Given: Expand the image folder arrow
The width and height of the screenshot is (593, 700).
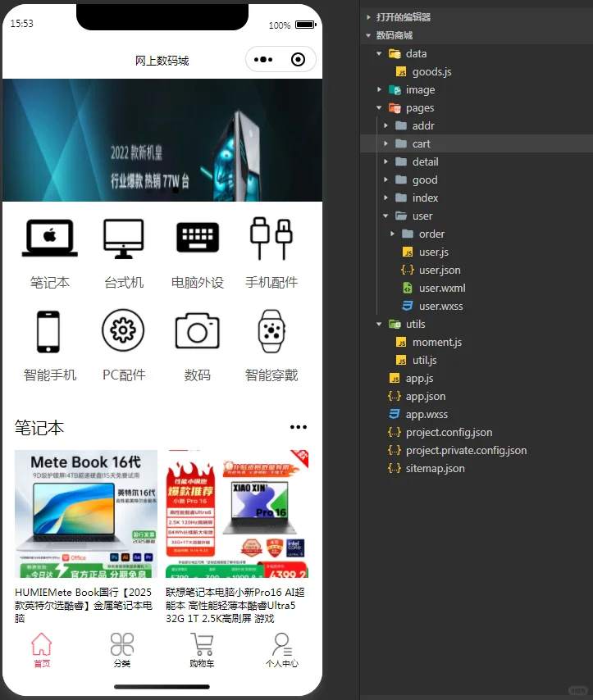Looking at the screenshot, I should click(379, 89).
